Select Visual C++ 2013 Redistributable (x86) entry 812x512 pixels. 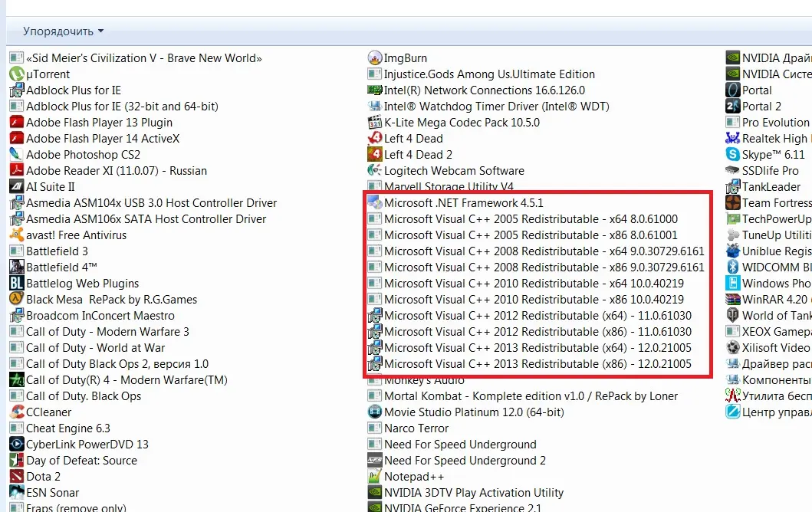(537, 364)
